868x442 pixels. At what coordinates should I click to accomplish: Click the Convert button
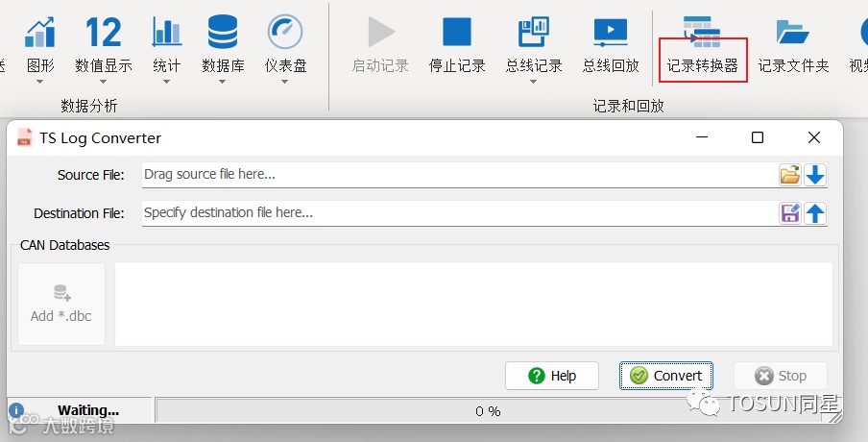coord(666,376)
